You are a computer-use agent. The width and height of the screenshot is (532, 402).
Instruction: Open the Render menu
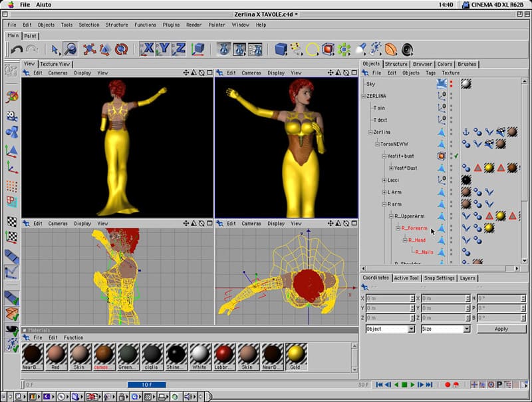(194, 25)
